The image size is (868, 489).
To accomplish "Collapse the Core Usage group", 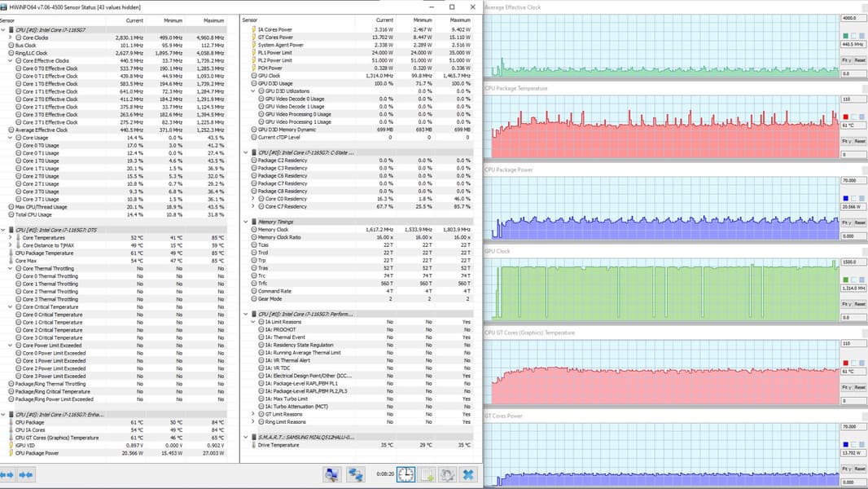I will 11,138.
